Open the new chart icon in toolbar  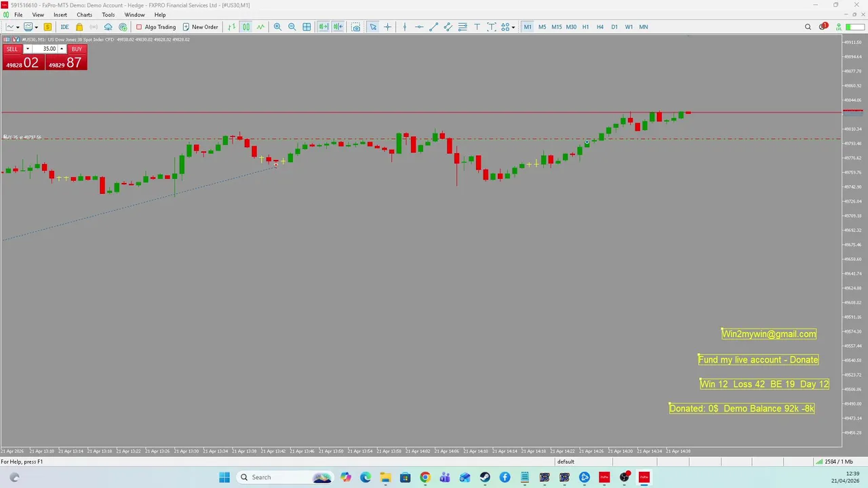(x=10, y=27)
